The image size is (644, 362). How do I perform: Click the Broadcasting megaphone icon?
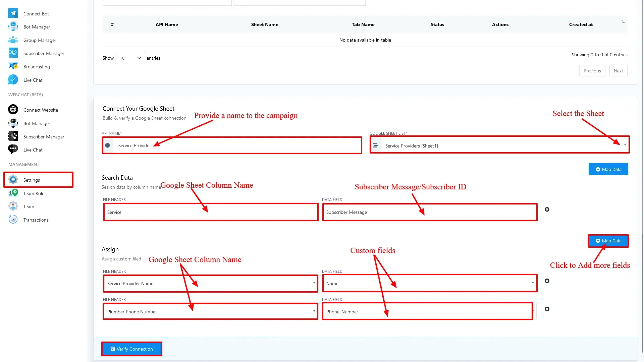(x=13, y=66)
